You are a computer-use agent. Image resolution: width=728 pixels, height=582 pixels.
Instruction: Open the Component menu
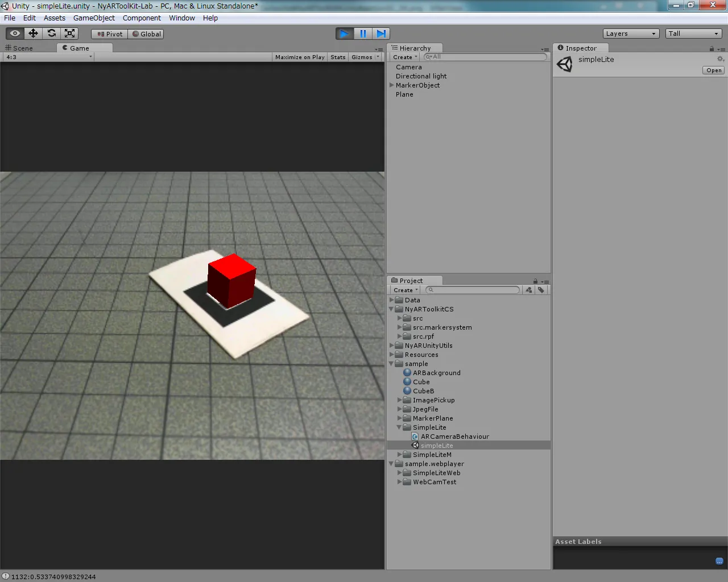[x=142, y=18]
